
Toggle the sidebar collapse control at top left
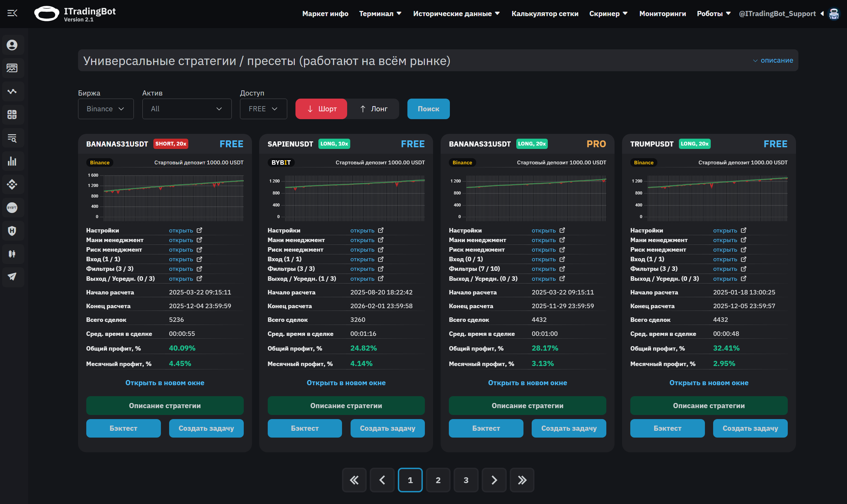[13, 13]
